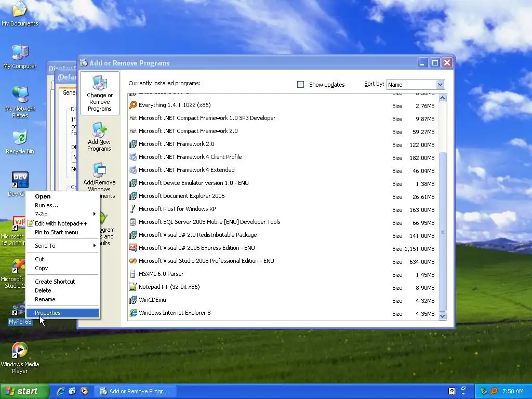Select Edit with Notepad++ menu entry
The image size is (532, 399).
coord(63,223)
